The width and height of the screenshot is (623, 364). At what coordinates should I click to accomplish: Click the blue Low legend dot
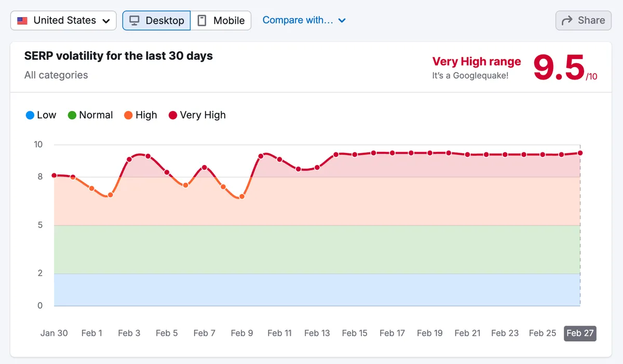30,115
